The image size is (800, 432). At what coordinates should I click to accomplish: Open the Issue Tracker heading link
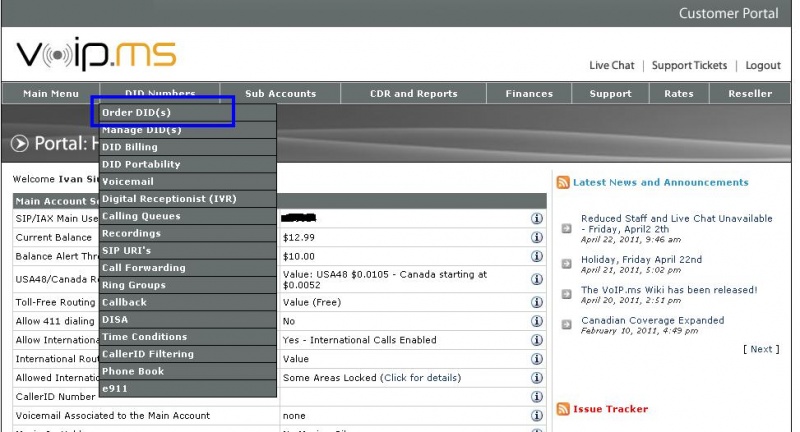point(610,409)
